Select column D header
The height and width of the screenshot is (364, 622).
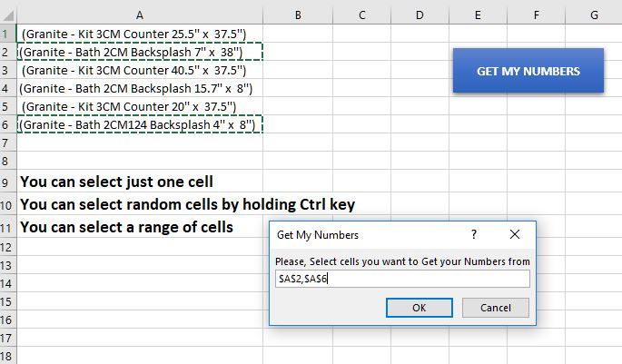pos(420,15)
